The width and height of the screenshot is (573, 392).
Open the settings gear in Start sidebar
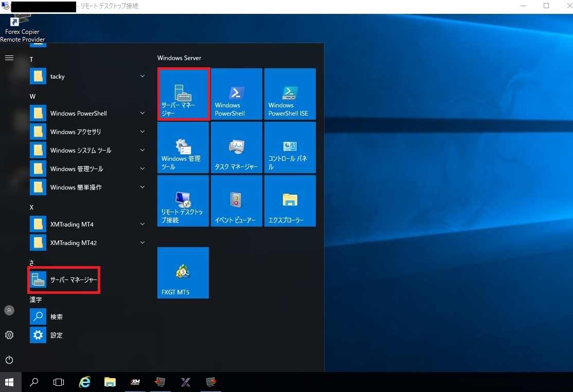tap(9, 335)
